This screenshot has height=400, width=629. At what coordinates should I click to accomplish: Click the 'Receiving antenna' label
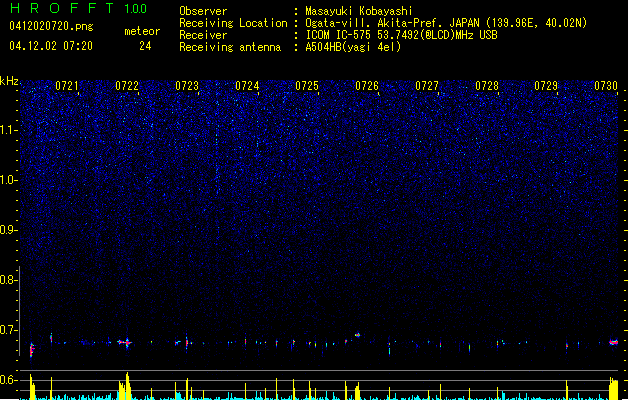point(230,47)
